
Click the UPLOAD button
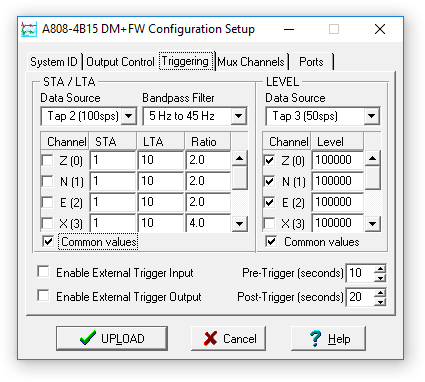point(112,338)
